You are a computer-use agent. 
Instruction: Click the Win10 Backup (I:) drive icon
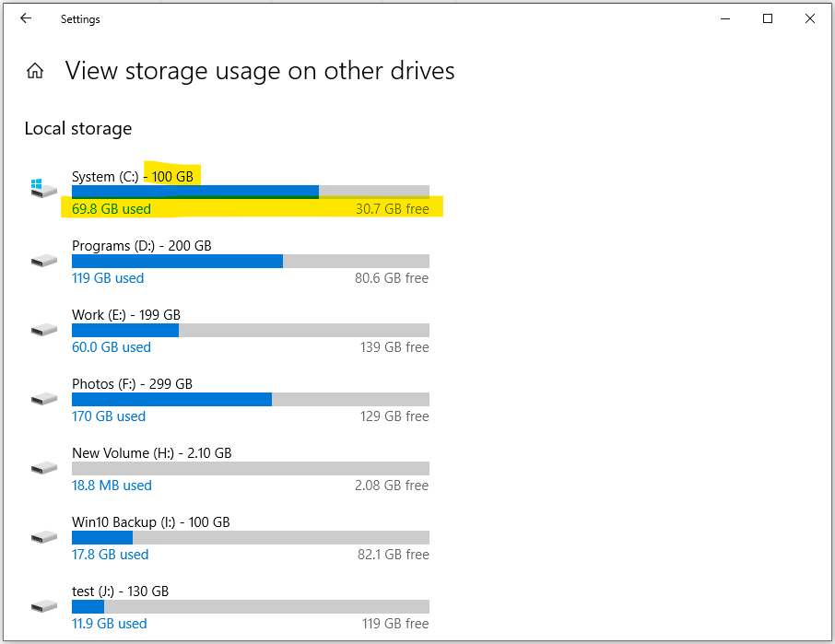click(43, 537)
